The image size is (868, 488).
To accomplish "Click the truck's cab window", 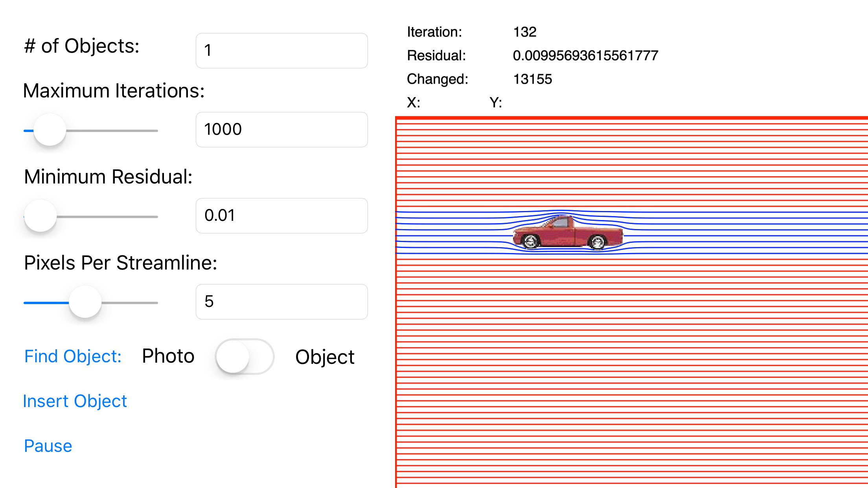I will [560, 223].
